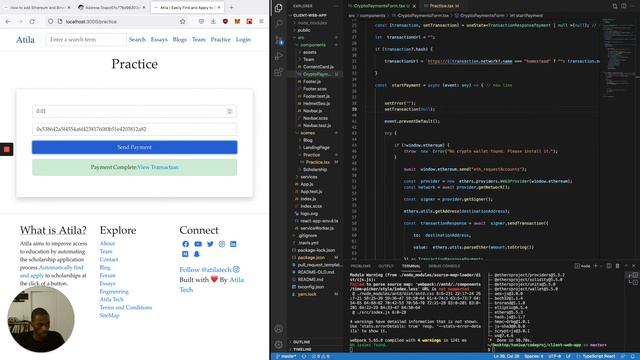Open the Login nav link

pos(243,40)
